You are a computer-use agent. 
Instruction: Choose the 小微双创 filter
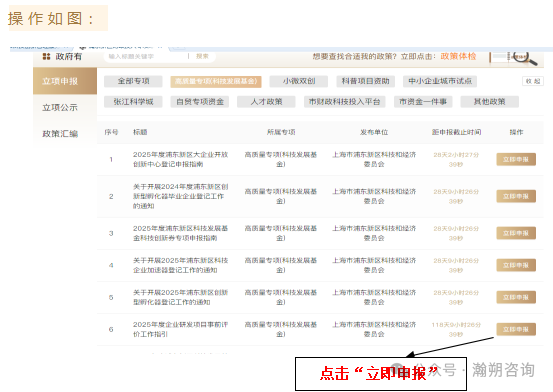[299, 81]
